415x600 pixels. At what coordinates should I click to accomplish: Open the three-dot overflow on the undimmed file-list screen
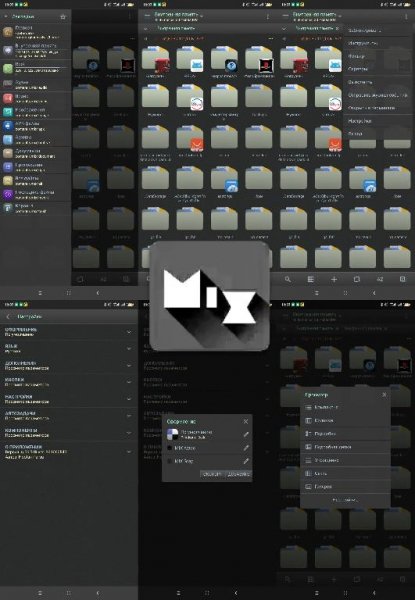(x=267, y=16)
